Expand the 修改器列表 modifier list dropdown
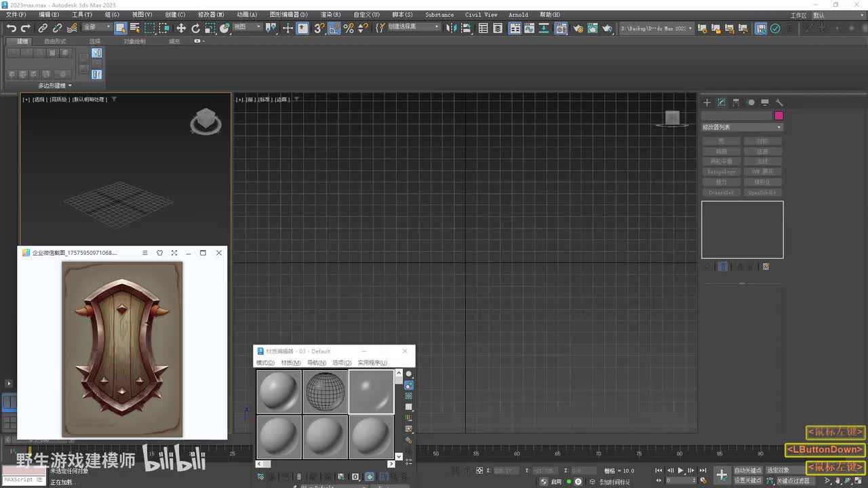This screenshot has width=868, height=488. 742,127
